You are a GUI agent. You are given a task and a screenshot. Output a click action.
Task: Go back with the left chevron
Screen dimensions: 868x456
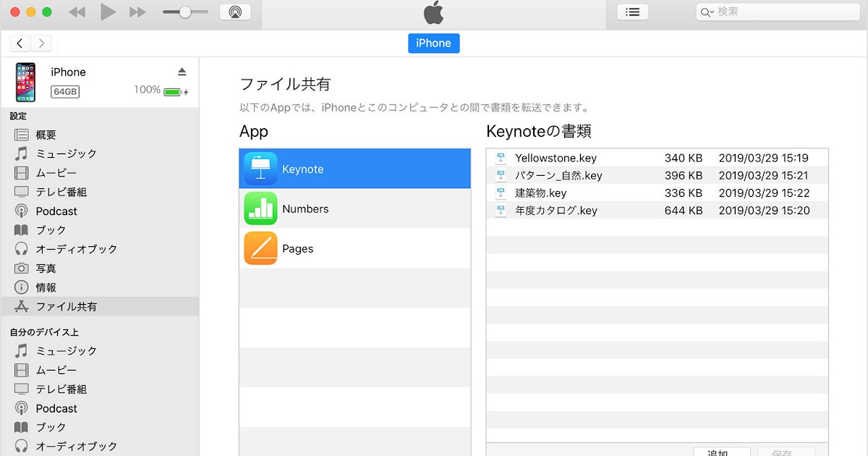[20, 43]
